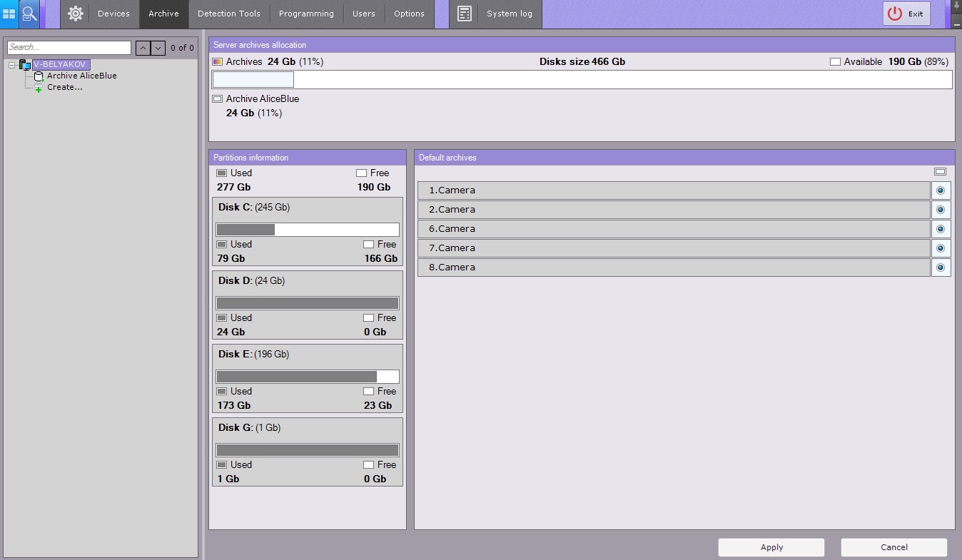Click the green plus Create icon
Image resolution: width=962 pixels, height=560 pixels.
pos(39,88)
